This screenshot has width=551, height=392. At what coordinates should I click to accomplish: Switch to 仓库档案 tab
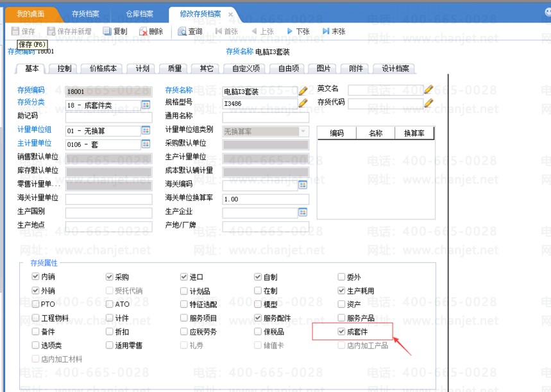(x=139, y=13)
